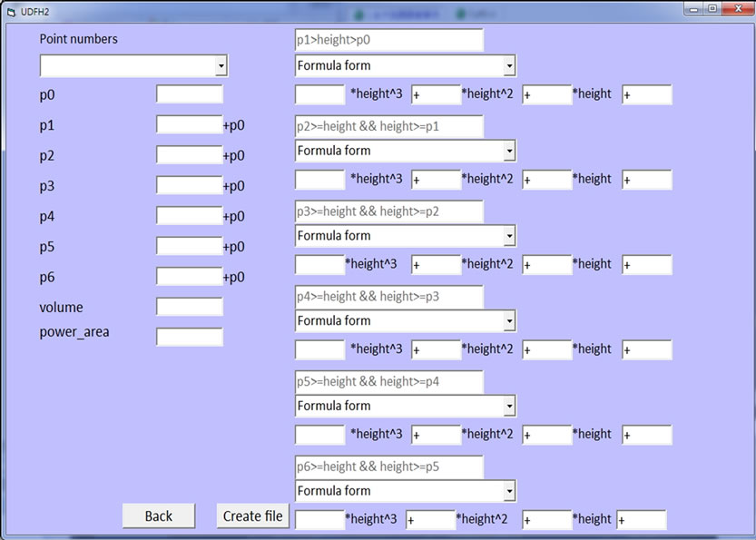Viewport: 756px width, 540px height.
Task: Expand Formula form dropdown for p3>=height range
Action: pos(509,236)
